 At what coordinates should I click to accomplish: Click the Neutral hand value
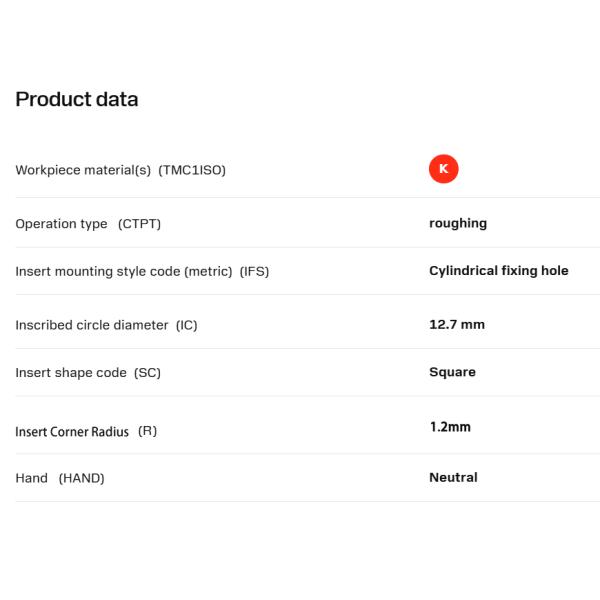click(453, 477)
